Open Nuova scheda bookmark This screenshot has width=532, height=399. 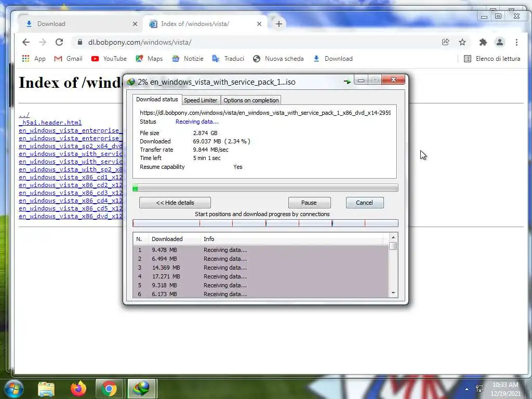point(278,59)
